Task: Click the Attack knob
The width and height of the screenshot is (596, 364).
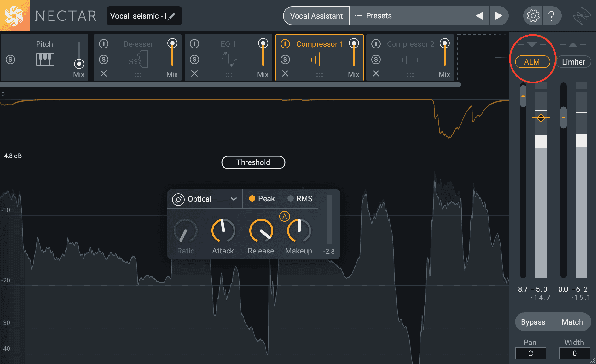Action: [x=223, y=231]
